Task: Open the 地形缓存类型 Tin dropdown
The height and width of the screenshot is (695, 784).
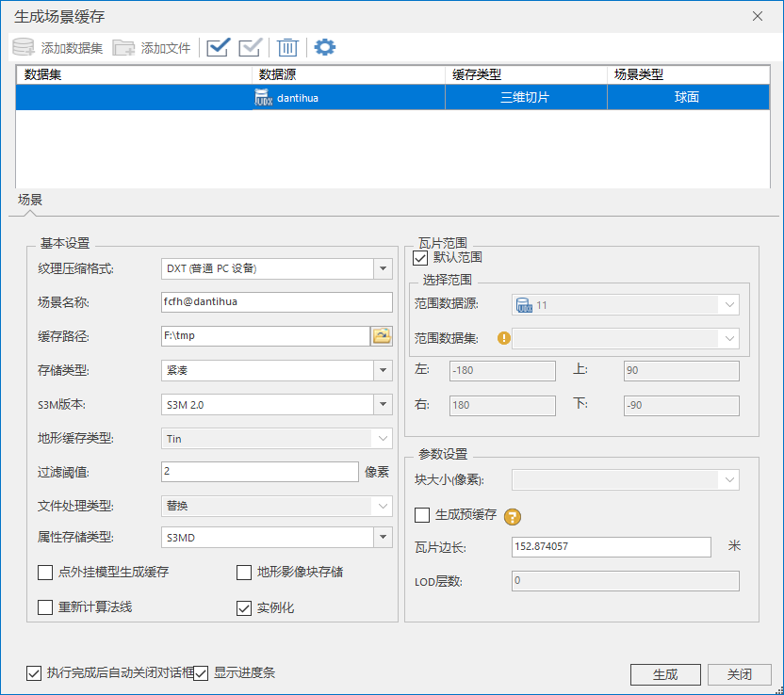Action: pyautogui.click(x=383, y=438)
